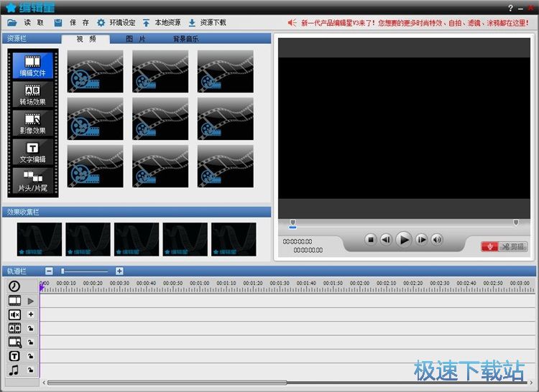Step to next frame
This screenshot has width=539, height=392.
[421, 240]
